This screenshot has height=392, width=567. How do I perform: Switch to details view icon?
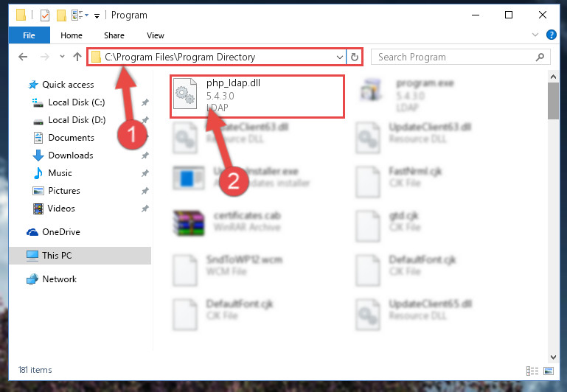pyautogui.click(x=532, y=371)
